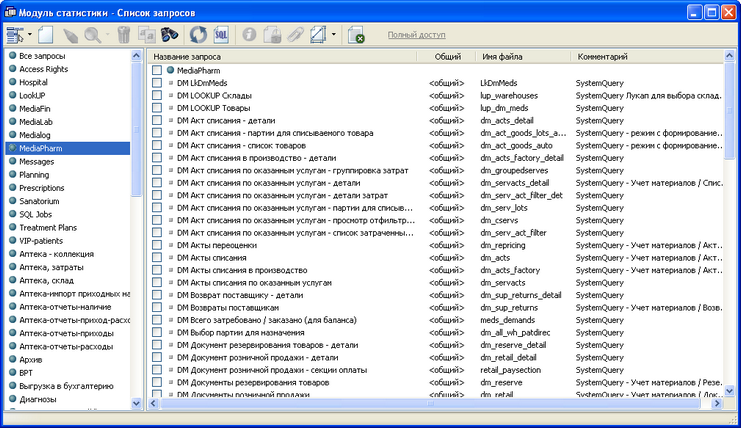This screenshot has width=741, height=428.
Task: Select the 'LookUP' category
Action: pyautogui.click(x=32, y=95)
